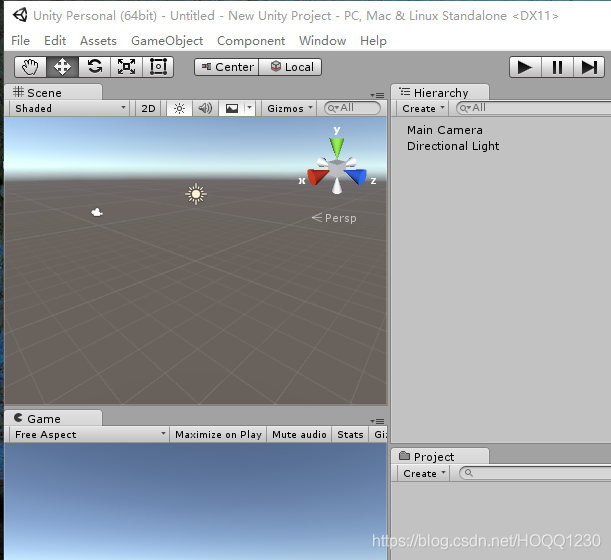Open Hierarchy Create dropdown
The height and width of the screenshot is (560, 611).
coord(423,108)
